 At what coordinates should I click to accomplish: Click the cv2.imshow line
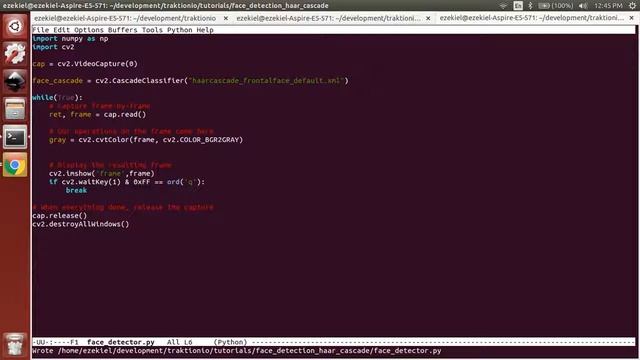102,173
